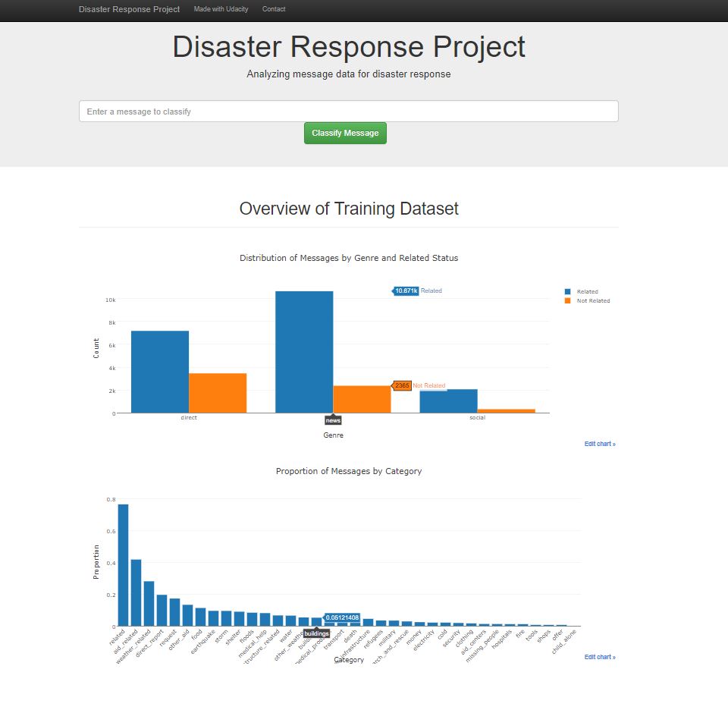Click the 'earthquake' axis label
This screenshot has height=710, width=728.
coord(203,641)
